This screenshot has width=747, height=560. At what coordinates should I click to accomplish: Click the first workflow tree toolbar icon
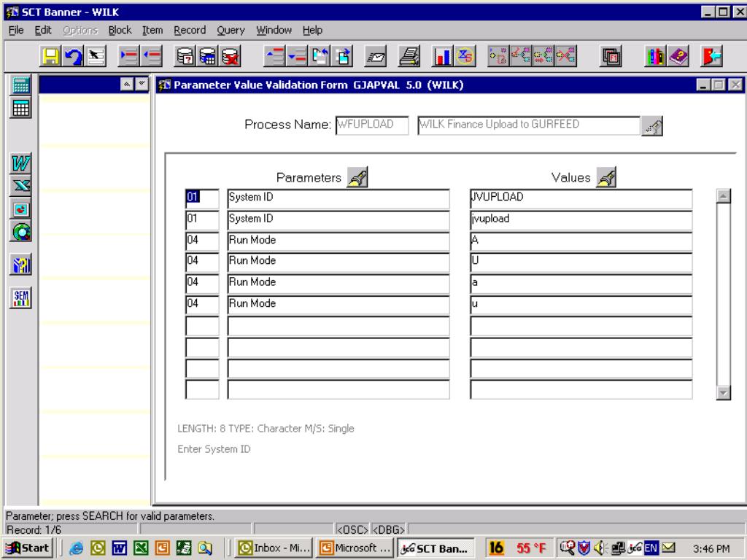[498, 56]
